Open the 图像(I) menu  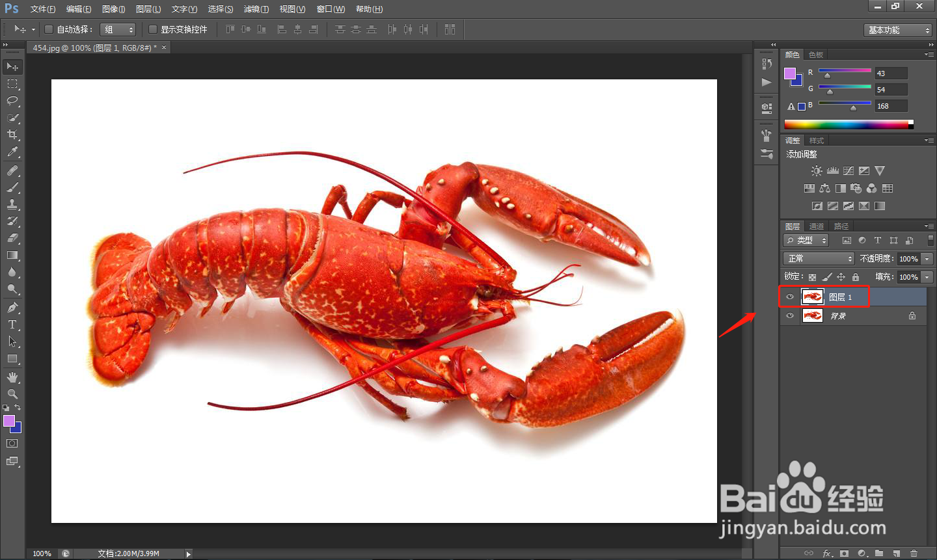coord(113,9)
